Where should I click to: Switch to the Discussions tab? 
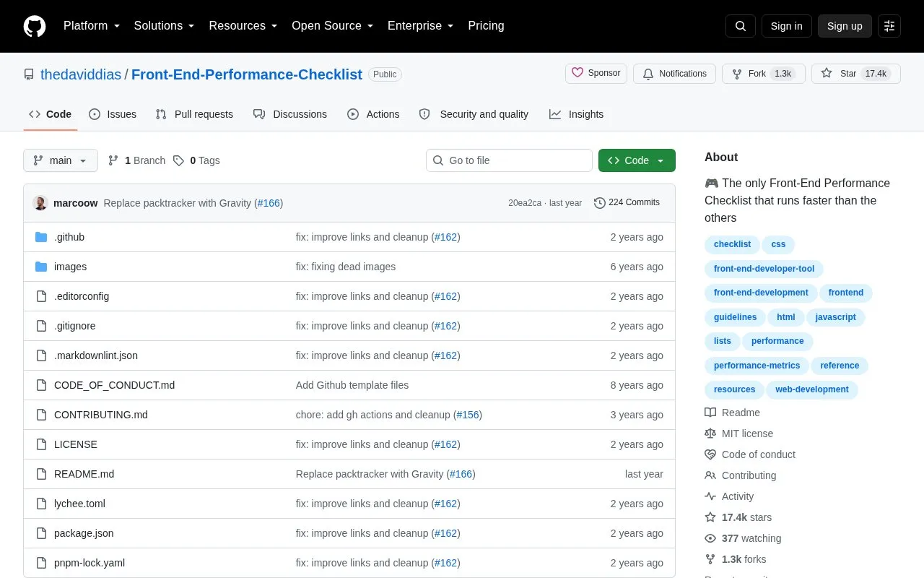point(290,114)
